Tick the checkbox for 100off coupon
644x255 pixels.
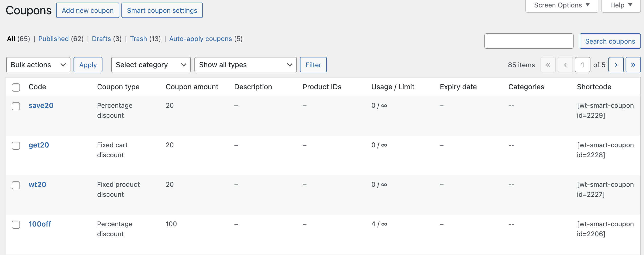16,225
